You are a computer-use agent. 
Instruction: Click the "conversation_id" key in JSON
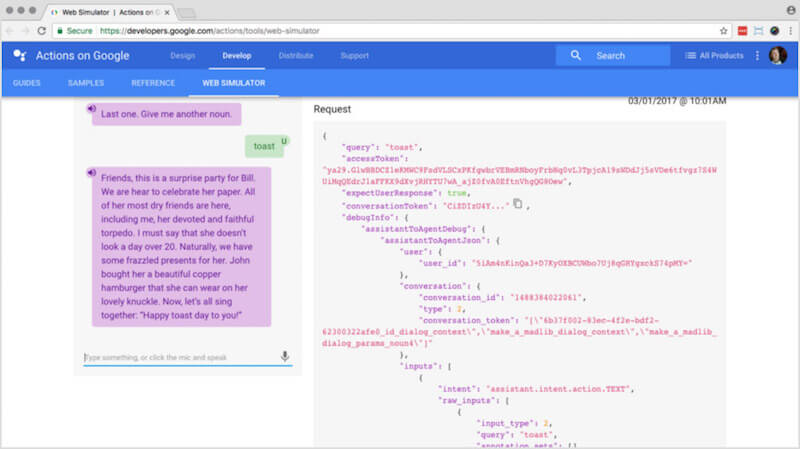tap(461, 297)
